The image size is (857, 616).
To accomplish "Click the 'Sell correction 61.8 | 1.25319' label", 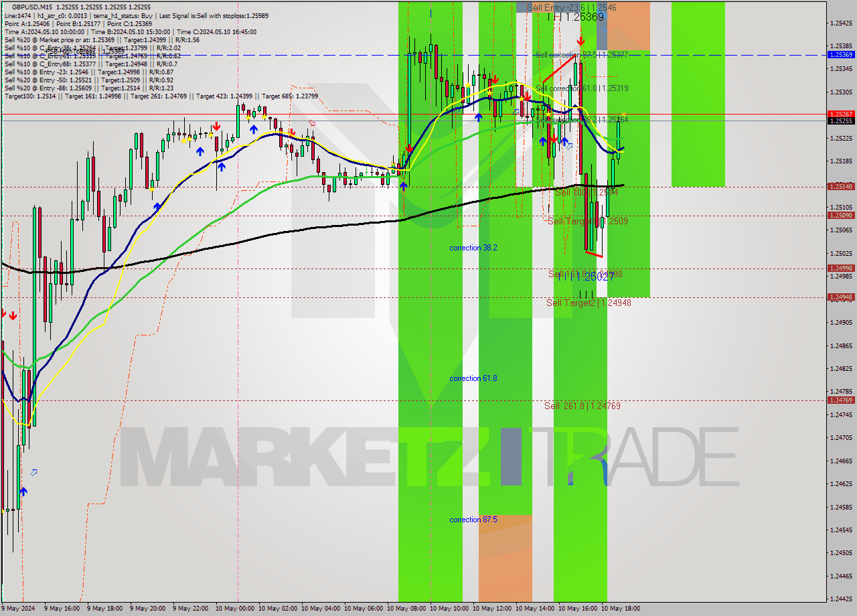I will 581,88.
